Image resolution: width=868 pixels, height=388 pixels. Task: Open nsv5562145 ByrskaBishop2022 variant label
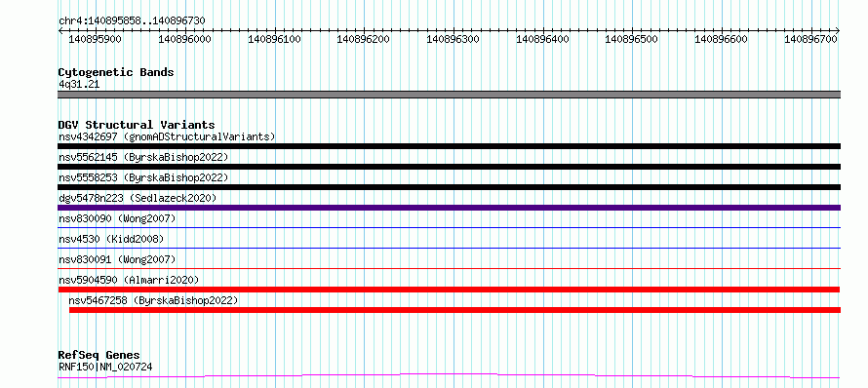click(143, 157)
